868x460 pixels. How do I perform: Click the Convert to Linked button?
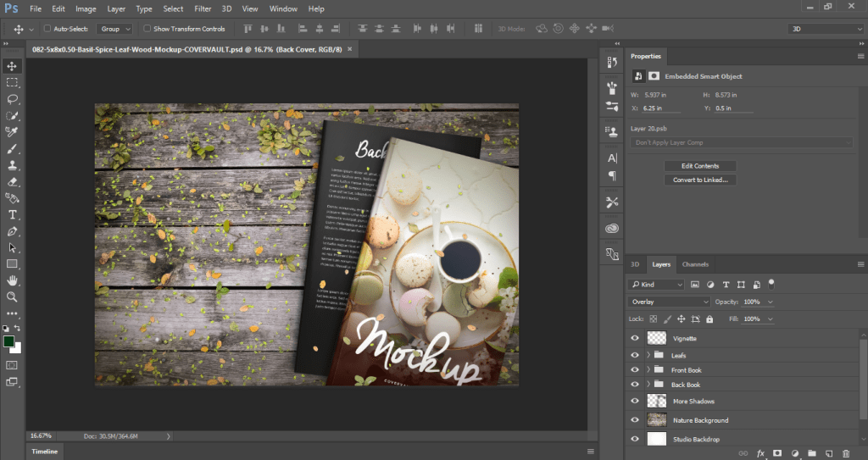click(699, 180)
